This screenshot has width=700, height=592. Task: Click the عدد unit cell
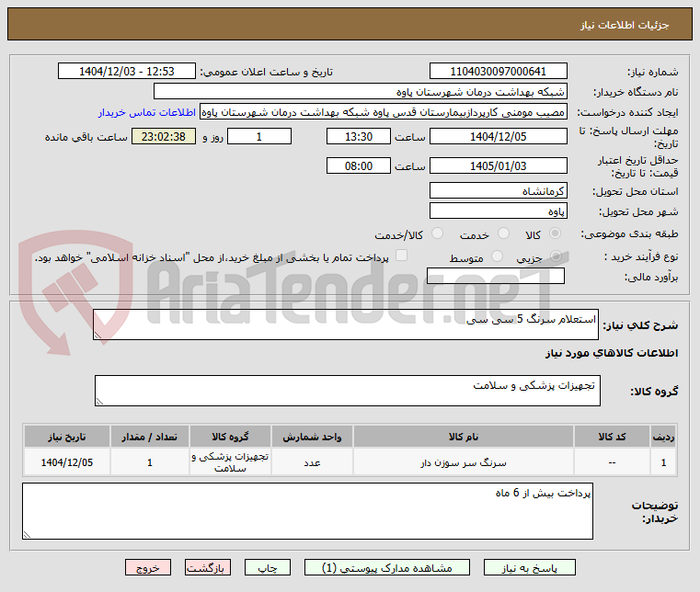tap(312, 462)
